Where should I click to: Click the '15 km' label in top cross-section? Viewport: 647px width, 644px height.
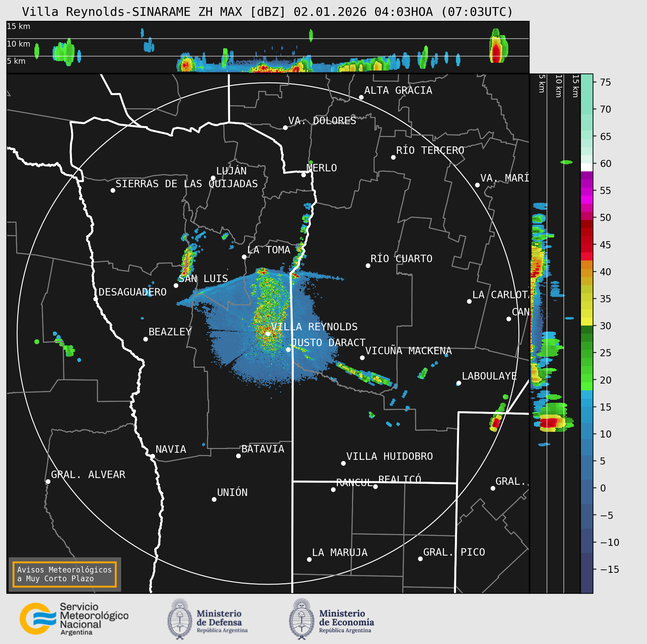[x=19, y=26]
